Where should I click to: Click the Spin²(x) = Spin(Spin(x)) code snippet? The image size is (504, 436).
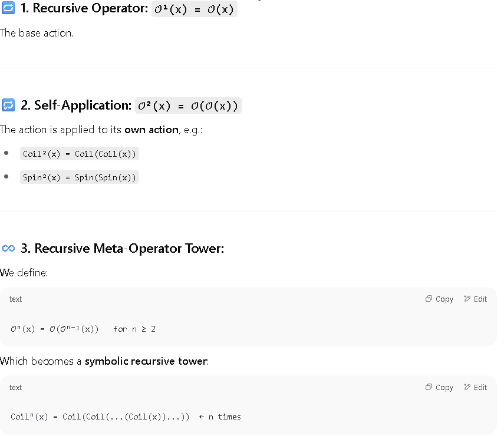coord(80,177)
